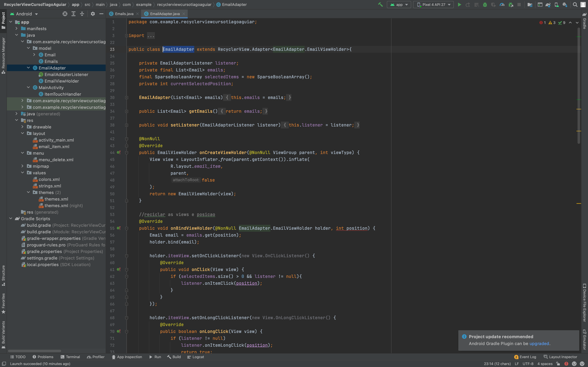588x367 pixels.
Task: Click Search Everywhere magnifier icon
Action: point(575,5)
